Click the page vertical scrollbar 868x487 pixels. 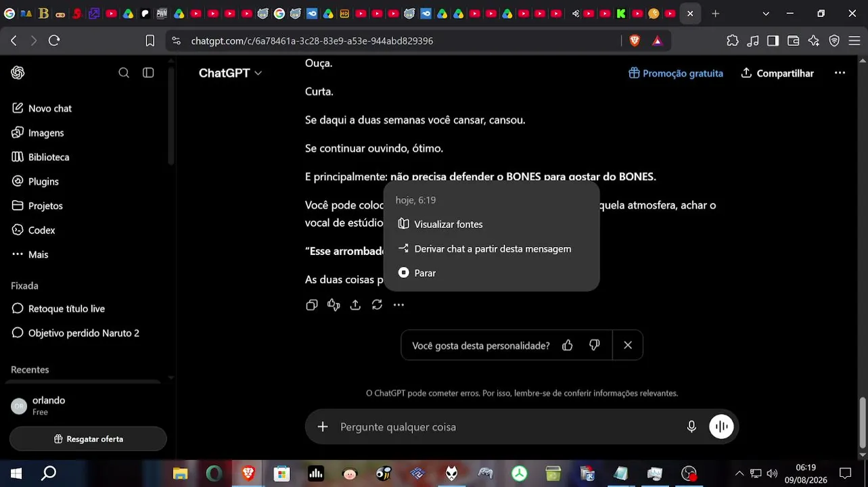[862, 423]
